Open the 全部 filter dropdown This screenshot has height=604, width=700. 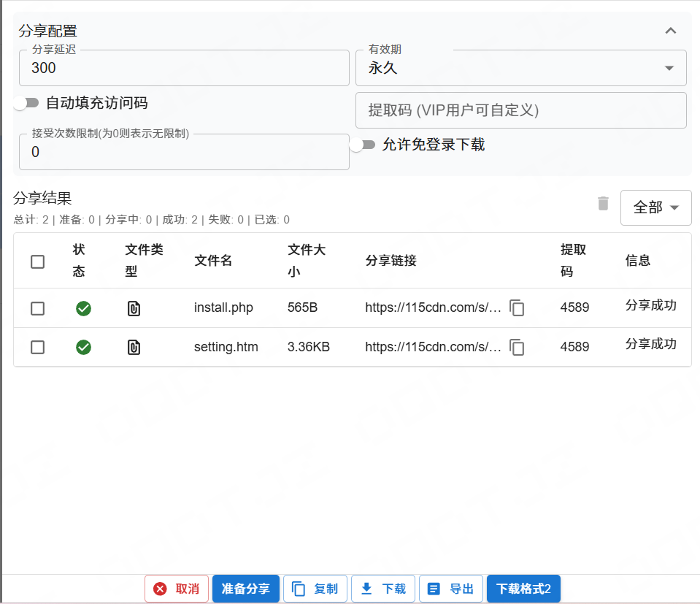click(655, 207)
